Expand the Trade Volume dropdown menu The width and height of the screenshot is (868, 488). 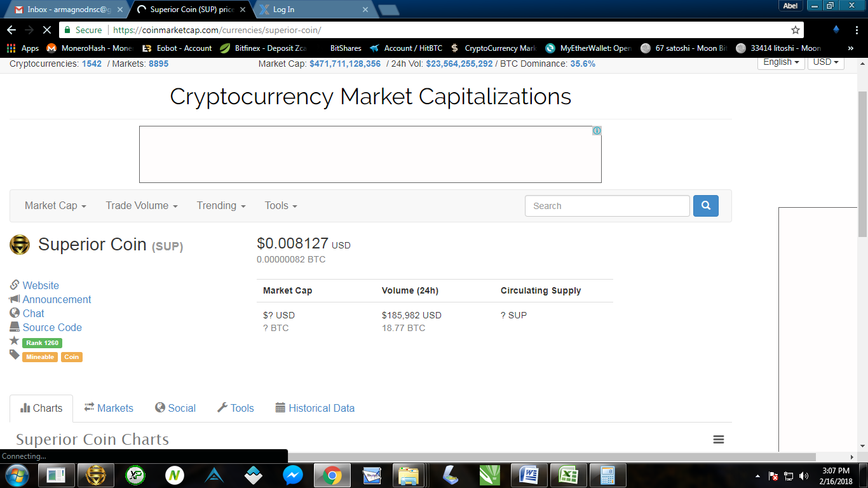(x=142, y=206)
